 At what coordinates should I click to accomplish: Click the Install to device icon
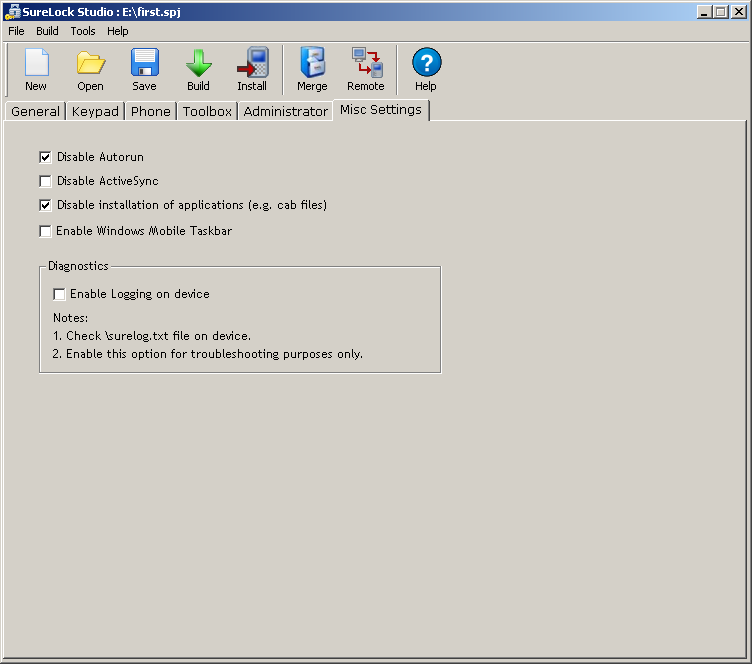[252, 62]
